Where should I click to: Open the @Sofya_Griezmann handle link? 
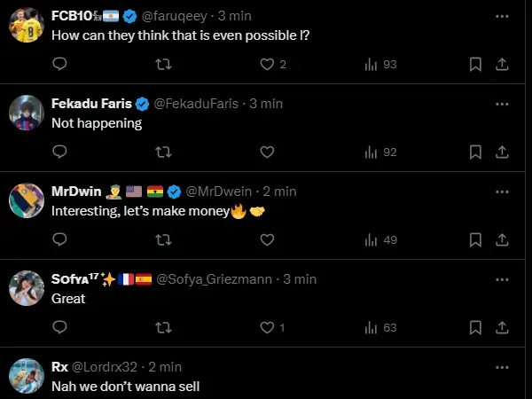215,279
